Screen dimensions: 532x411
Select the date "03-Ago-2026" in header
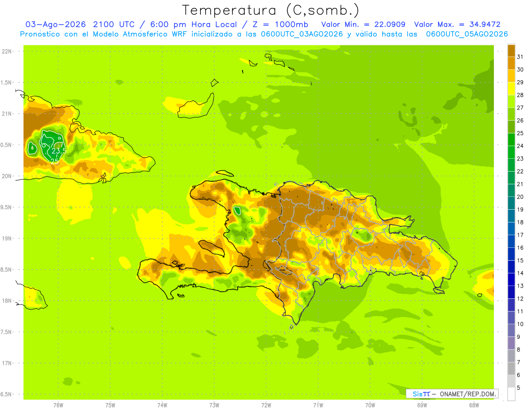click(x=56, y=24)
